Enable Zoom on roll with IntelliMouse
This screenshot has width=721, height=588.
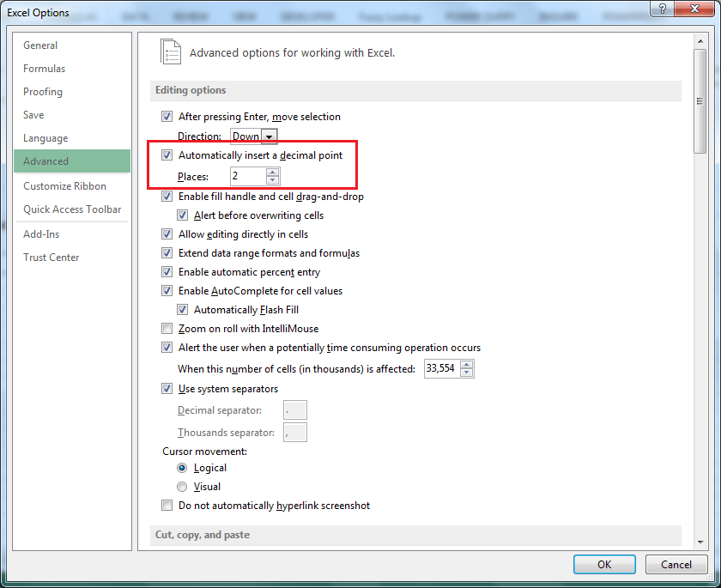[x=167, y=328]
